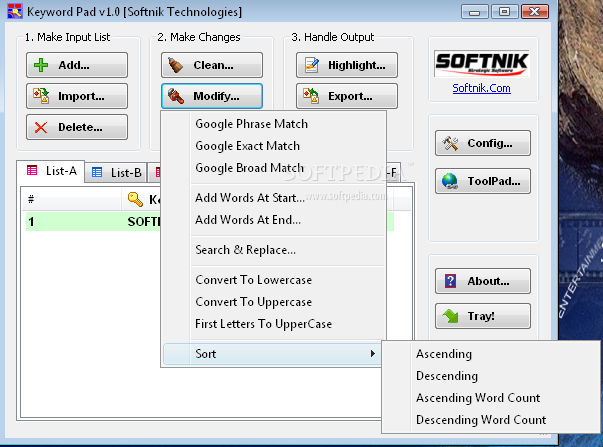The width and height of the screenshot is (603, 447).
Task: Open the ToolPad... button label
Action: tap(494, 181)
